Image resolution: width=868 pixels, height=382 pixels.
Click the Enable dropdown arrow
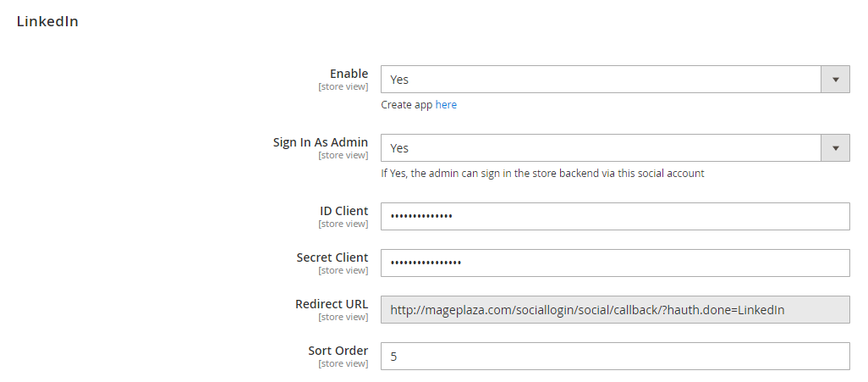835,80
